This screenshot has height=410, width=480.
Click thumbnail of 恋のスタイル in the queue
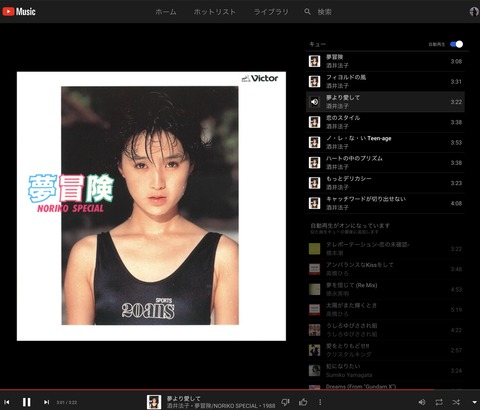point(314,122)
